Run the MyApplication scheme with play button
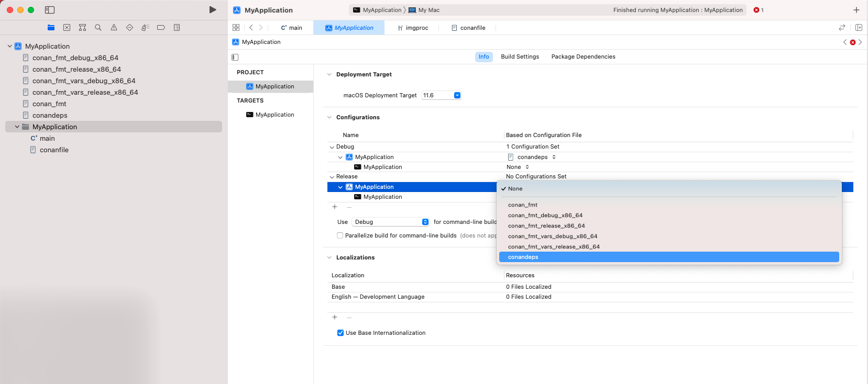 click(213, 10)
